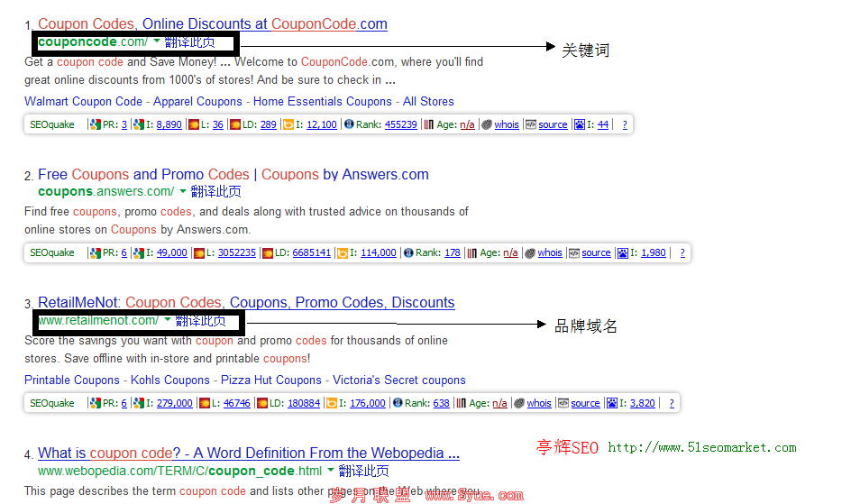Open Age n/a link in Answers.com bar

[510, 252]
